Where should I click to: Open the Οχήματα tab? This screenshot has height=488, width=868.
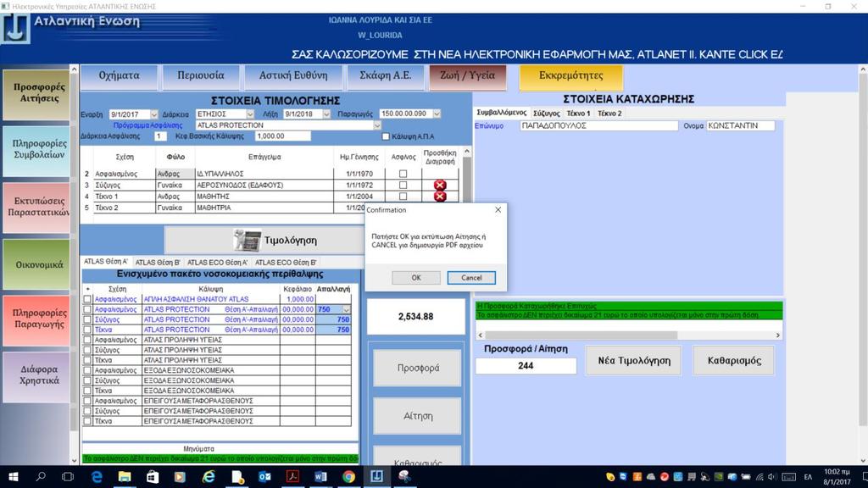pyautogui.click(x=119, y=75)
